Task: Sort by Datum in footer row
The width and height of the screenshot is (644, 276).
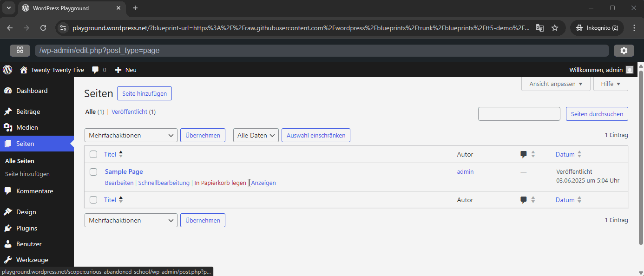Action: tap(569, 200)
